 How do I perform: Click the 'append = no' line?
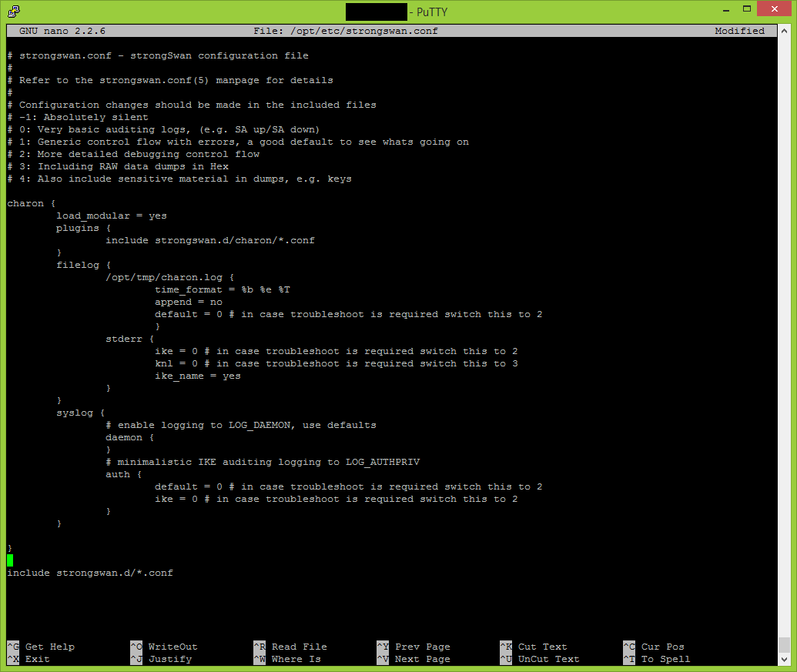click(x=189, y=302)
